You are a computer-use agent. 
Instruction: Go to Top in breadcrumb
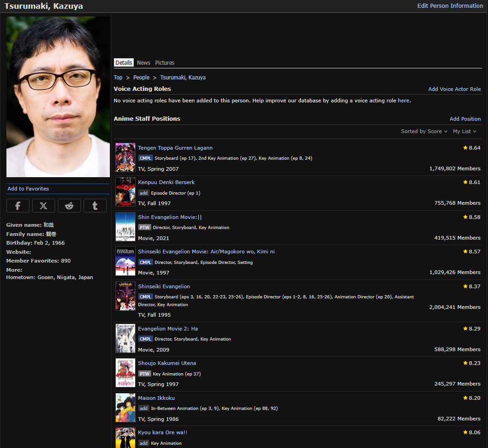coord(118,78)
